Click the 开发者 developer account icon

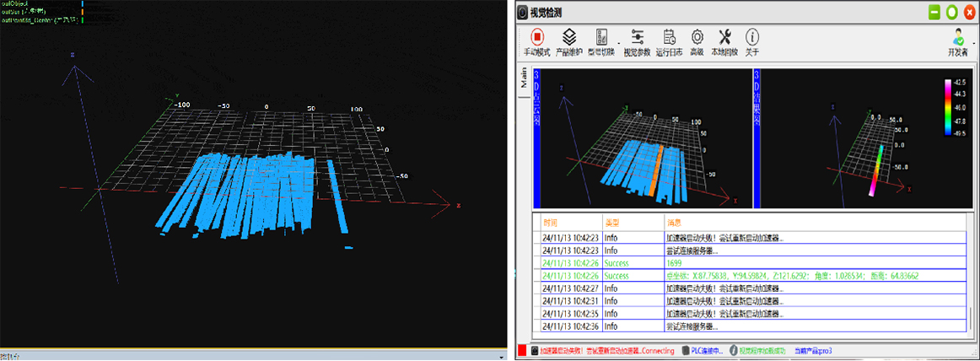(x=957, y=37)
